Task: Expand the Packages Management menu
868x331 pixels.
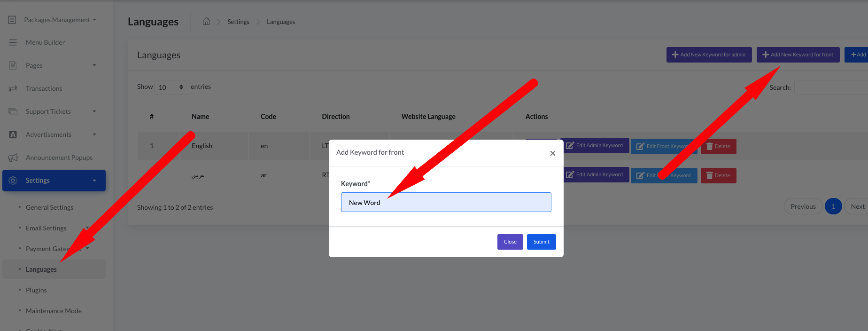Action: pyautogui.click(x=60, y=20)
